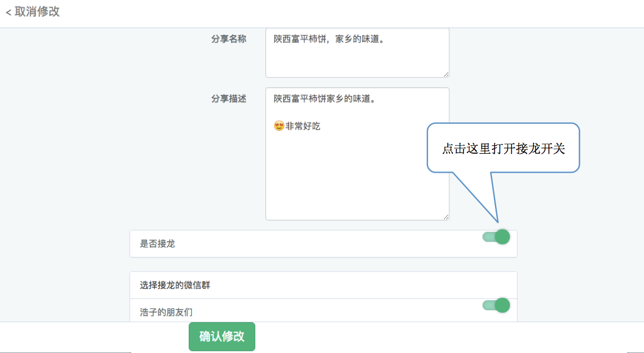Click the 是否接龙 label text
644x353 pixels.
click(157, 244)
